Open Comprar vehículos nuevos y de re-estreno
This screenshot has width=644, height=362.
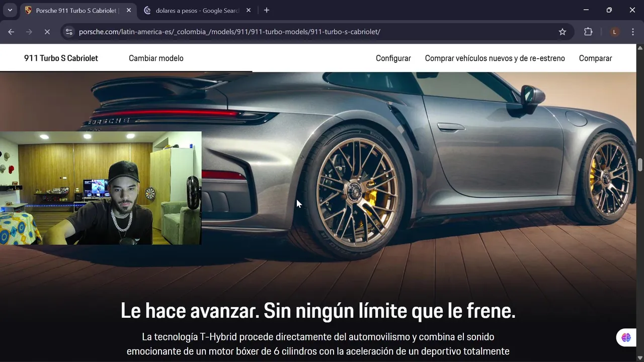click(x=495, y=58)
